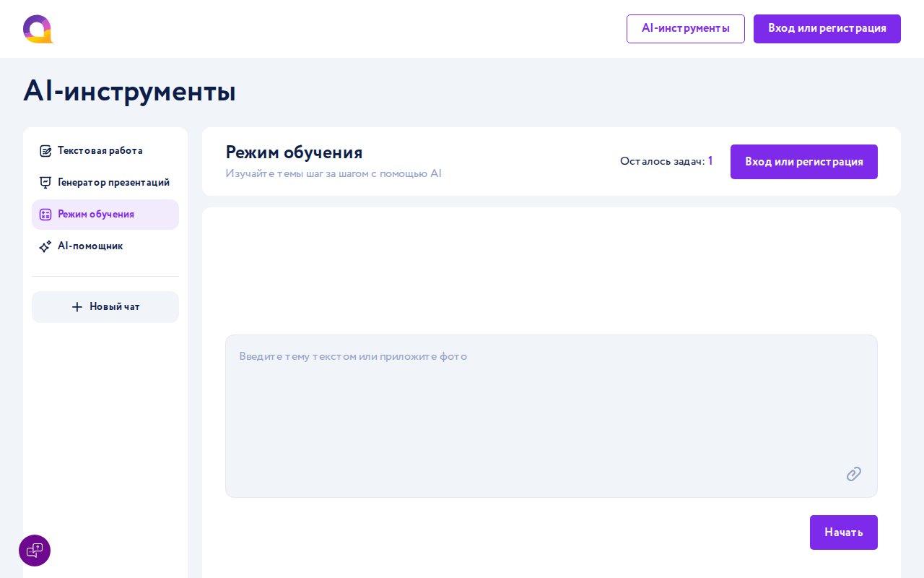Open the support chat bubble icon
The image size is (924, 578).
point(35,551)
